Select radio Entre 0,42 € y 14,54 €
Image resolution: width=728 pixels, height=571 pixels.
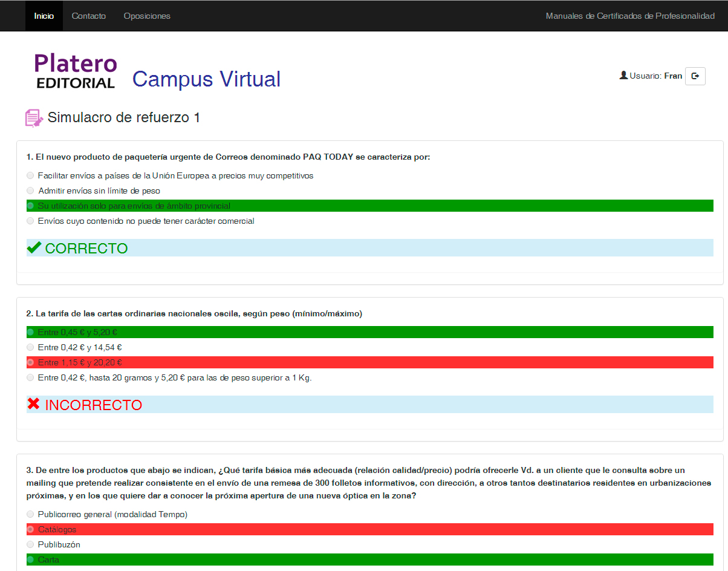[30, 347]
